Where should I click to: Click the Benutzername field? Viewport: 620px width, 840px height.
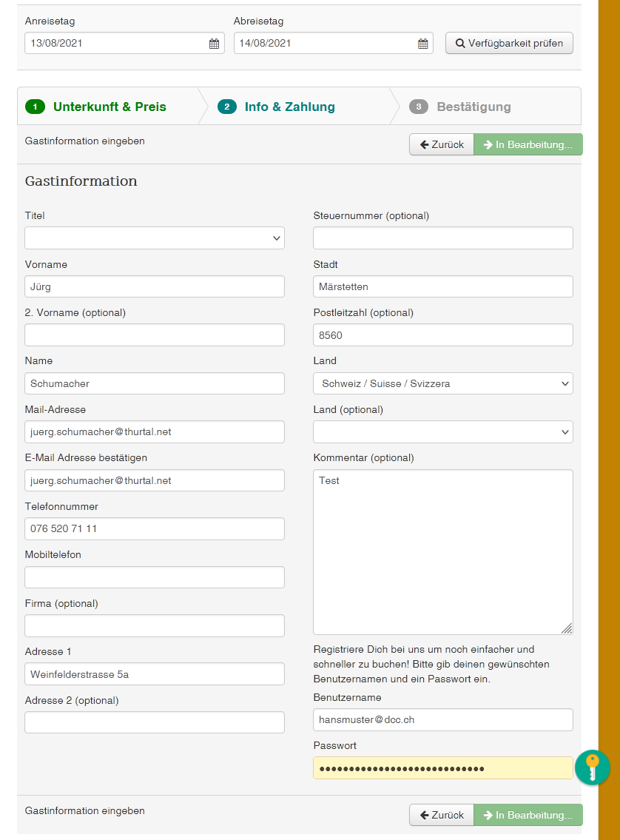coord(443,719)
